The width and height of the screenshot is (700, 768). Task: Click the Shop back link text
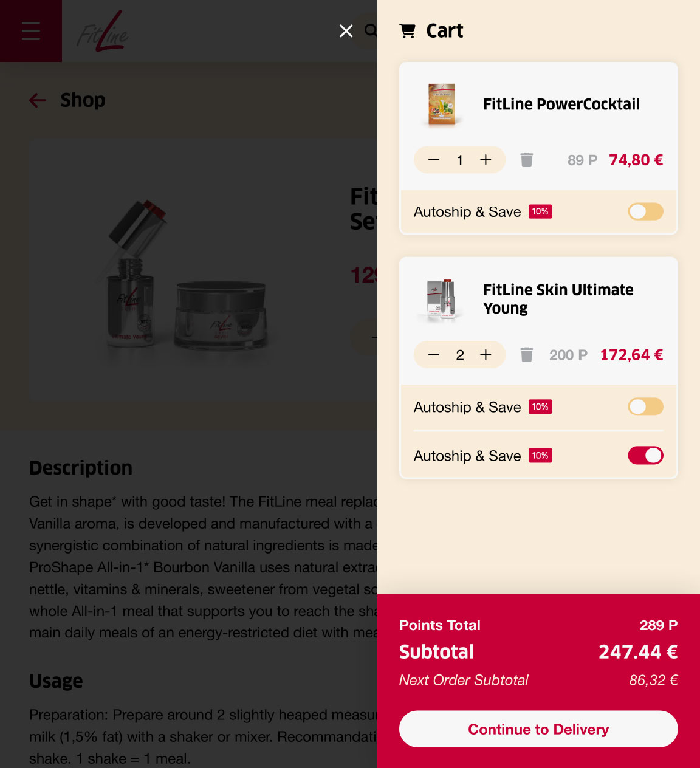[83, 100]
